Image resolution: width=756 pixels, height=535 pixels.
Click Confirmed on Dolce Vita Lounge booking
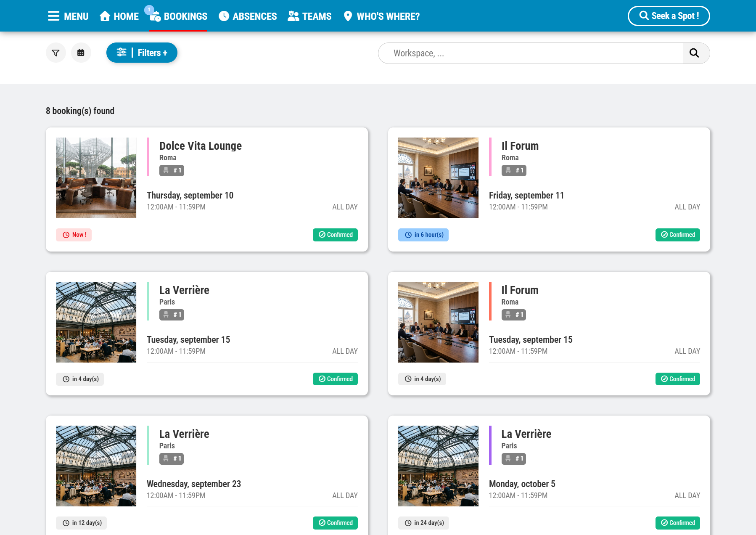335,235
